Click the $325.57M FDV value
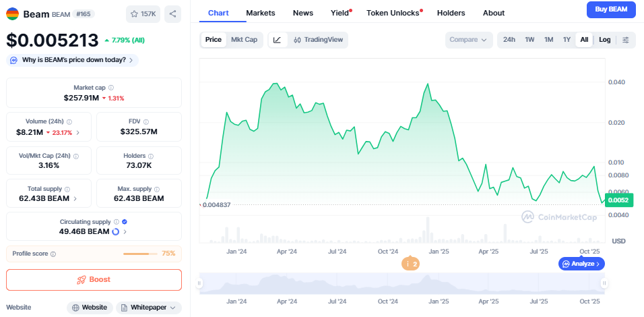Viewport: 644px width, 317px height. pyautogui.click(x=139, y=132)
